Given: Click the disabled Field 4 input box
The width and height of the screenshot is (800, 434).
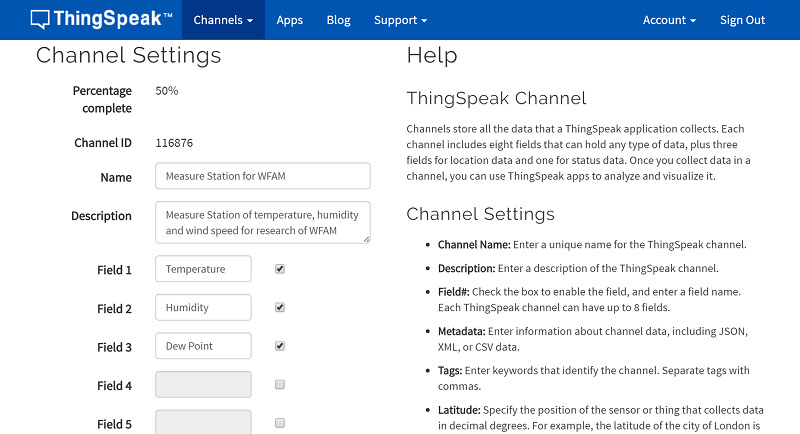Looking at the screenshot, I should pyautogui.click(x=203, y=385).
